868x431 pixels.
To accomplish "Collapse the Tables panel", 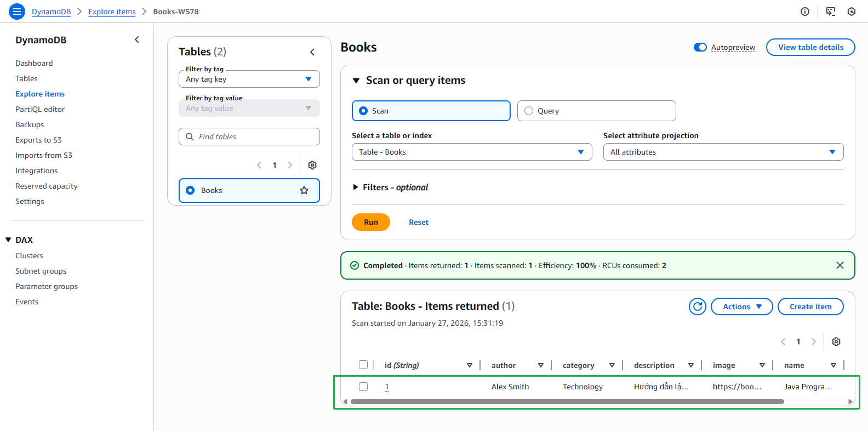I will click(x=312, y=52).
